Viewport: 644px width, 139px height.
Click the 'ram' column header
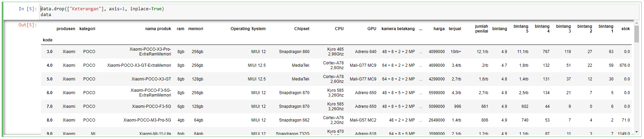coord(180,29)
